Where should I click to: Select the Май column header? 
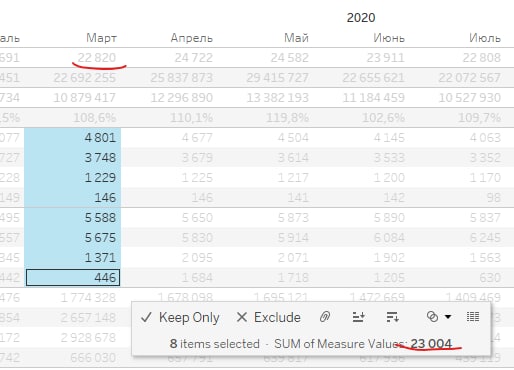tap(296, 38)
